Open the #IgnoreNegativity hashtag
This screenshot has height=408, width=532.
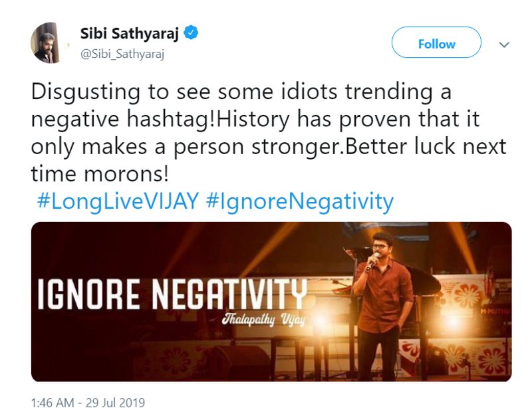point(300,201)
